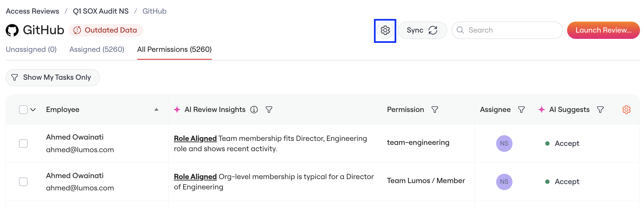Click the Accept suggestion in the team-engineering row

pyautogui.click(x=567, y=144)
